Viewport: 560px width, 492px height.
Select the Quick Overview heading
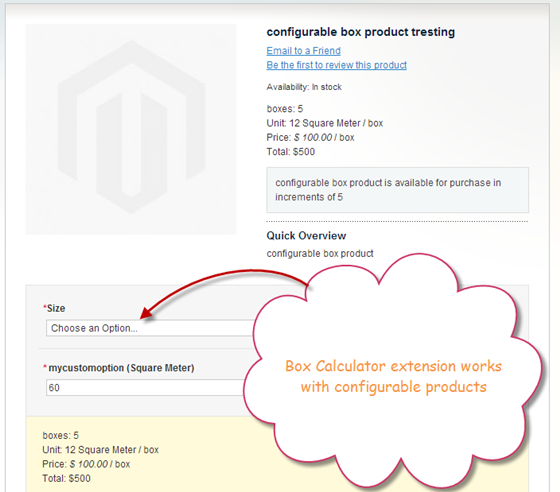point(306,236)
